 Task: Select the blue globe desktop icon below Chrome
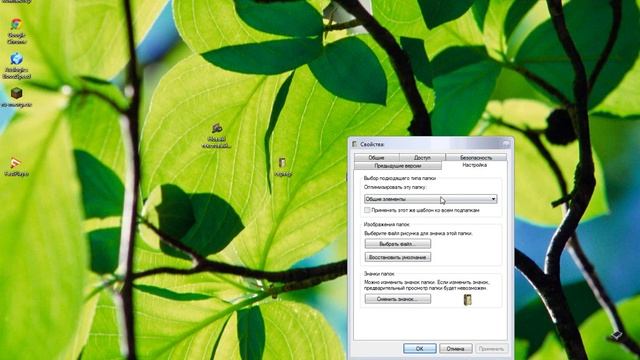[16, 65]
